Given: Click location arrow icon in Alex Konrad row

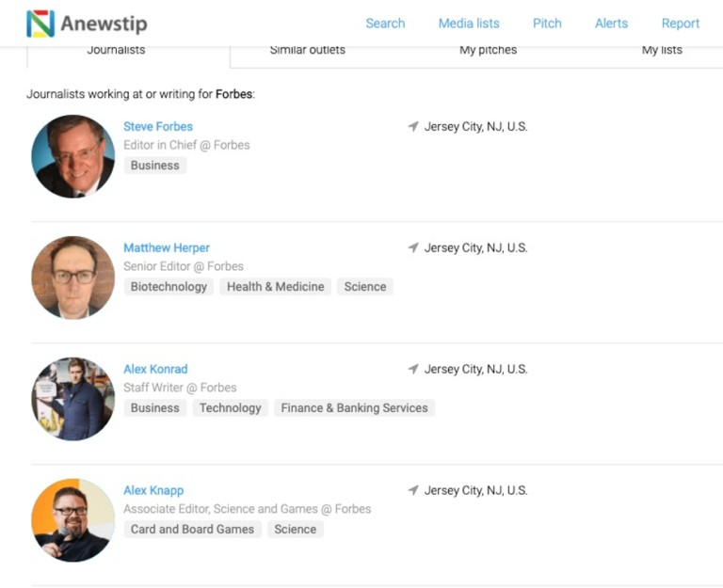Looking at the screenshot, I should tap(412, 369).
